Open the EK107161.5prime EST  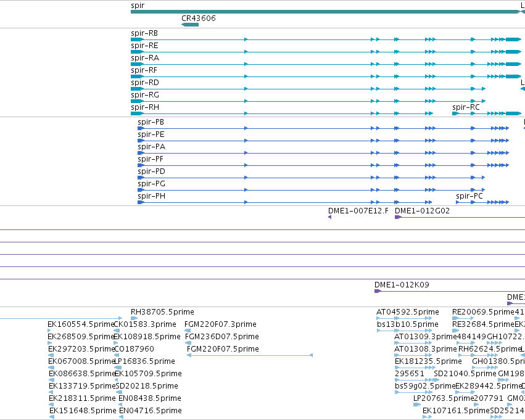(x=456, y=411)
